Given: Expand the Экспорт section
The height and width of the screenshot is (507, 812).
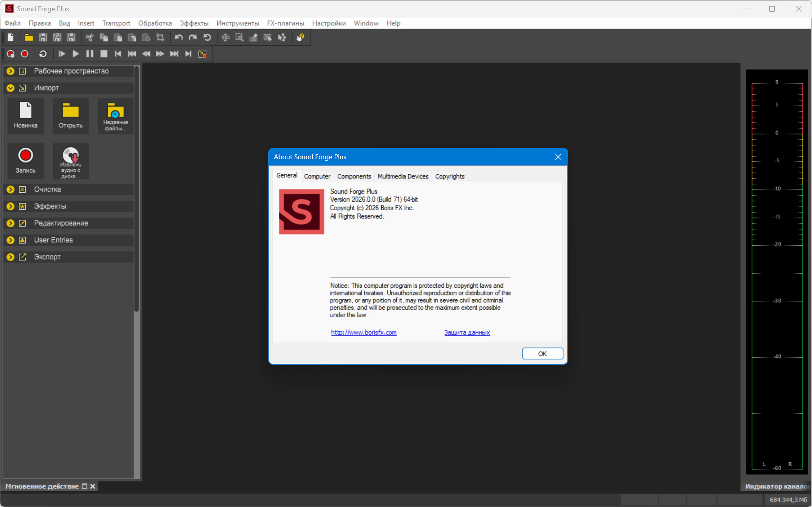Looking at the screenshot, I should (11, 257).
